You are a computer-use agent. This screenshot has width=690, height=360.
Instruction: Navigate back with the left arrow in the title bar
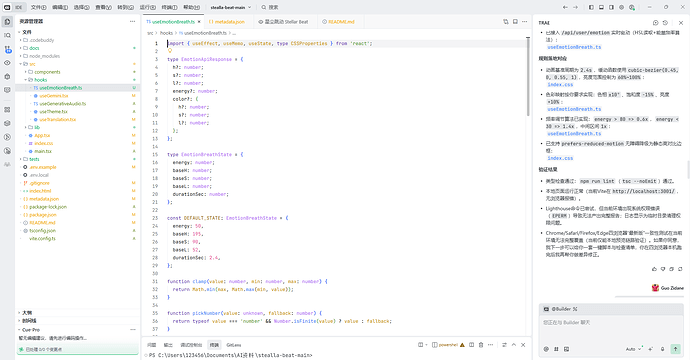click(x=565, y=7)
